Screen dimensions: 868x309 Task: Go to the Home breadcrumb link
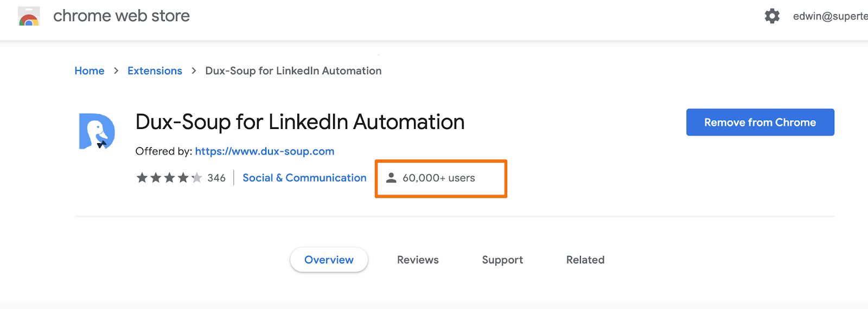pos(90,71)
